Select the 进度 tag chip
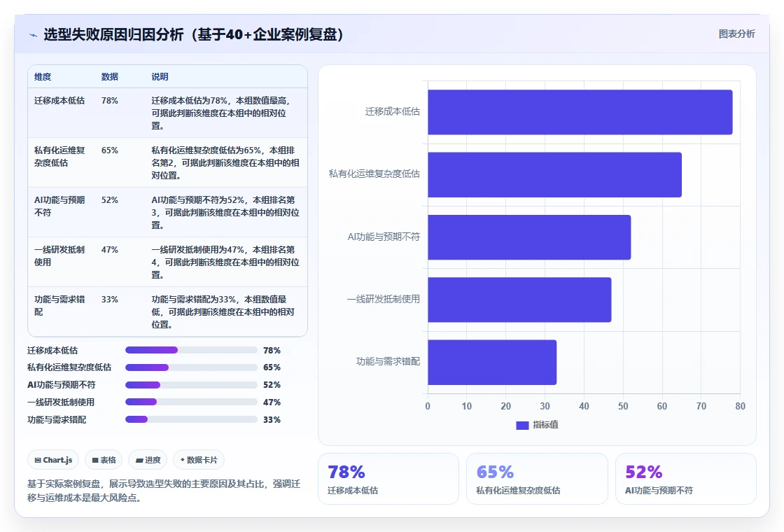The width and height of the screenshot is (784, 532). coord(148,460)
